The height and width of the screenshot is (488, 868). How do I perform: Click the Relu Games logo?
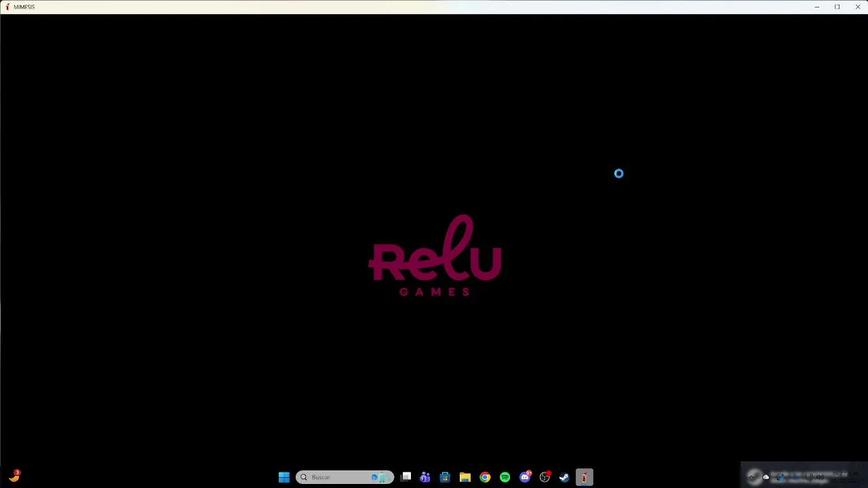click(x=435, y=256)
